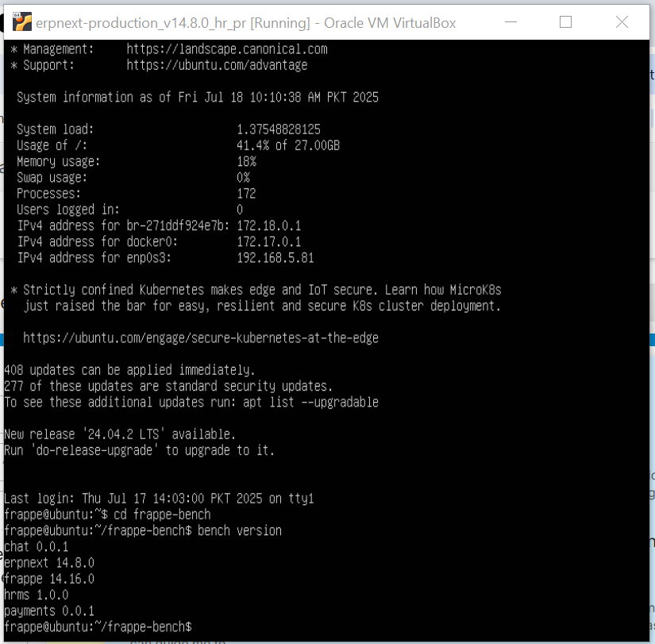Click the window title 'erpnext-production_v14.8.0_hr_pr [Running]'
Viewport: 655px width, 644px height.
tap(173, 23)
